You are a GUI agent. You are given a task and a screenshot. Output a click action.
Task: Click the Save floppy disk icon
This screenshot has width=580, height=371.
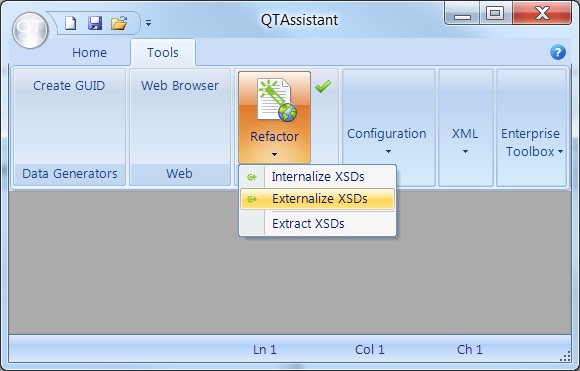95,23
